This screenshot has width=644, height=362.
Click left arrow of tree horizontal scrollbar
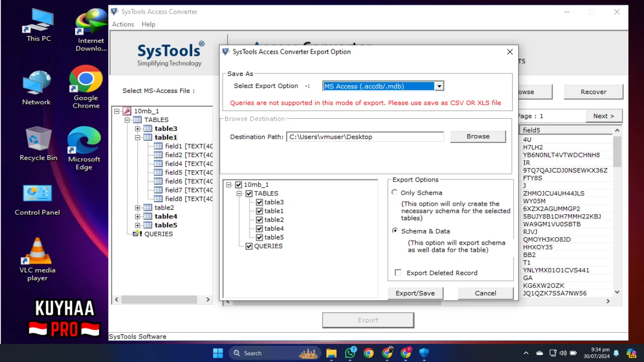click(117, 299)
